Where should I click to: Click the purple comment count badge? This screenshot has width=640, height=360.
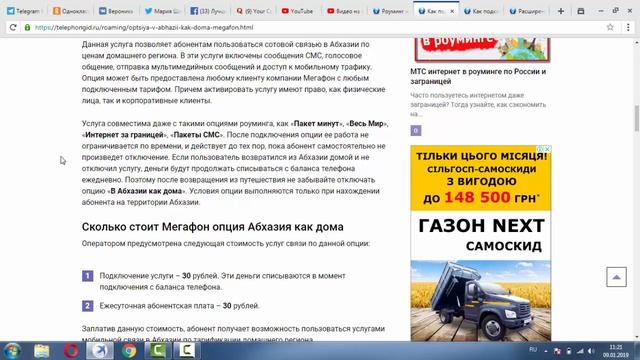pyautogui.click(x=416, y=131)
